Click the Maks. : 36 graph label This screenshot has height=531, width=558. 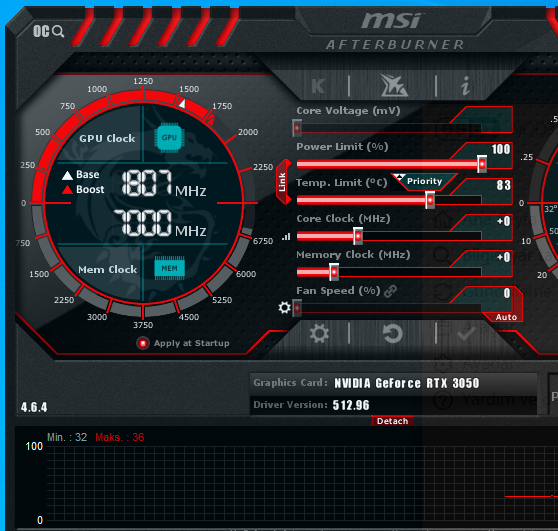pyautogui.click(x=120, y=437)
